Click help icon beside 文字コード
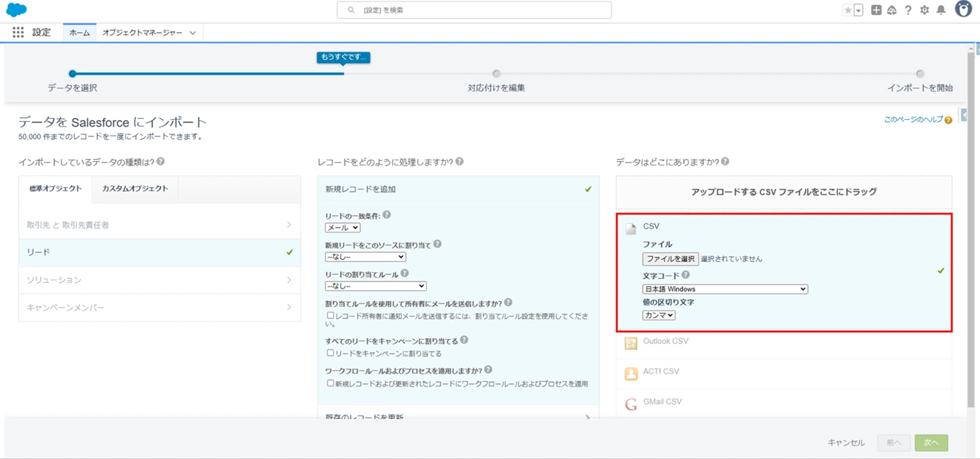 (686, 275)
